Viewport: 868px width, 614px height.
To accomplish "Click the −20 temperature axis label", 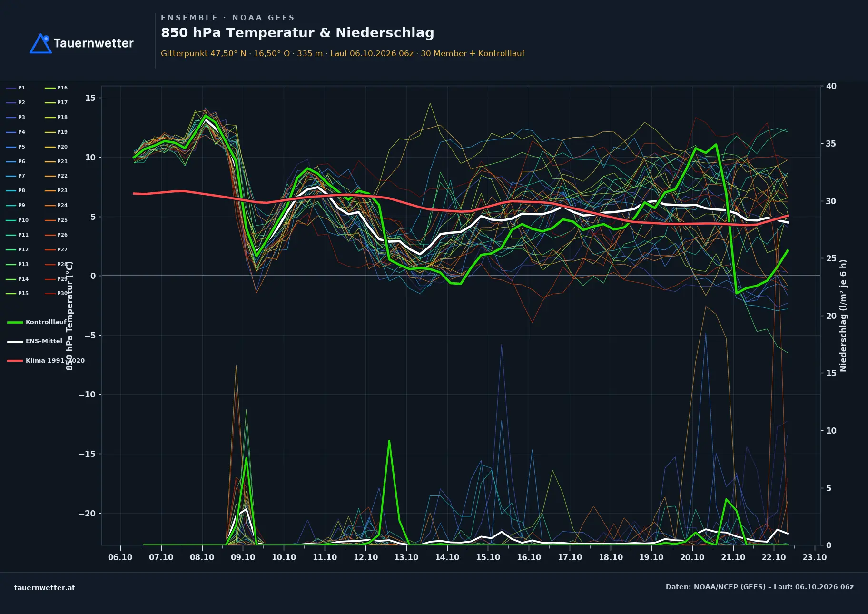I will pyautogui.click(x=88, y=514).
